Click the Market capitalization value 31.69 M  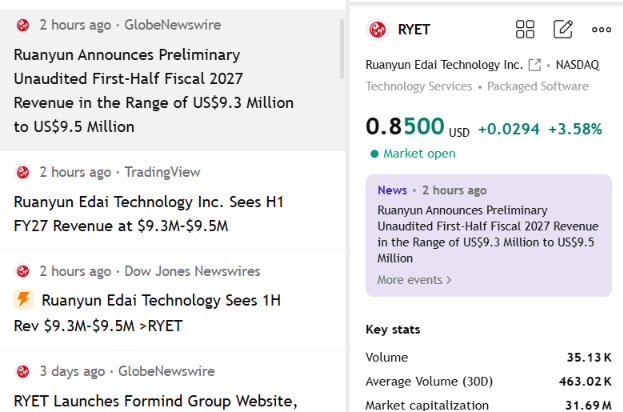click(x=588, y=406)
